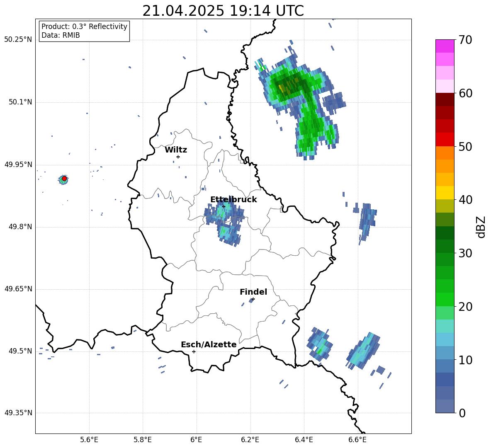Image resolution: width=491 pixels, height=448 pixels.
Task: Click the title text 21.04.2025 19:14 UTC
Action: [x=223, y=11]
